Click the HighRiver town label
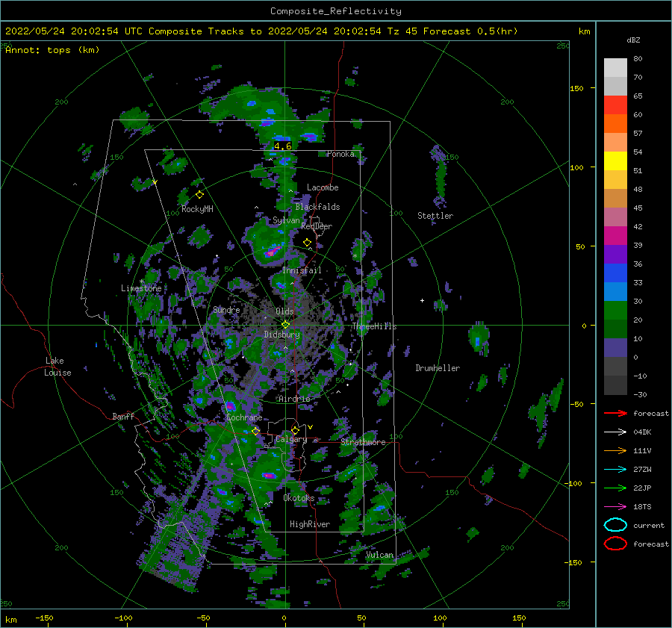 [310, 524]
